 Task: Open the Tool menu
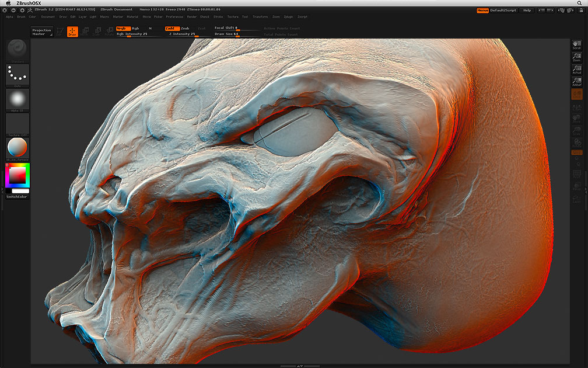[245, 17]
